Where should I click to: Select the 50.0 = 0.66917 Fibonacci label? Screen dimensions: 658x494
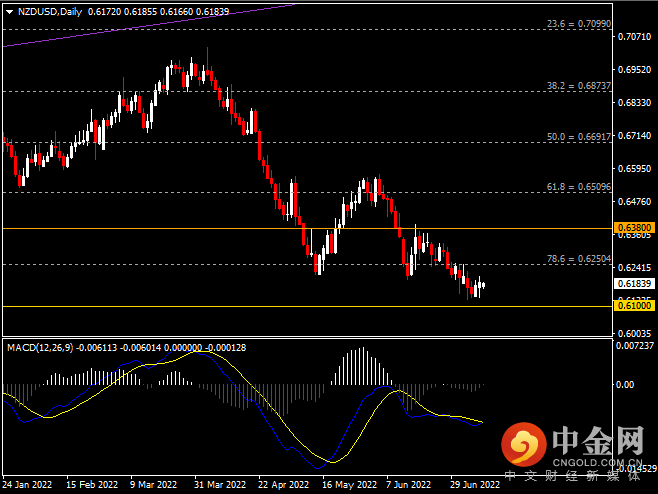[579, 137]
